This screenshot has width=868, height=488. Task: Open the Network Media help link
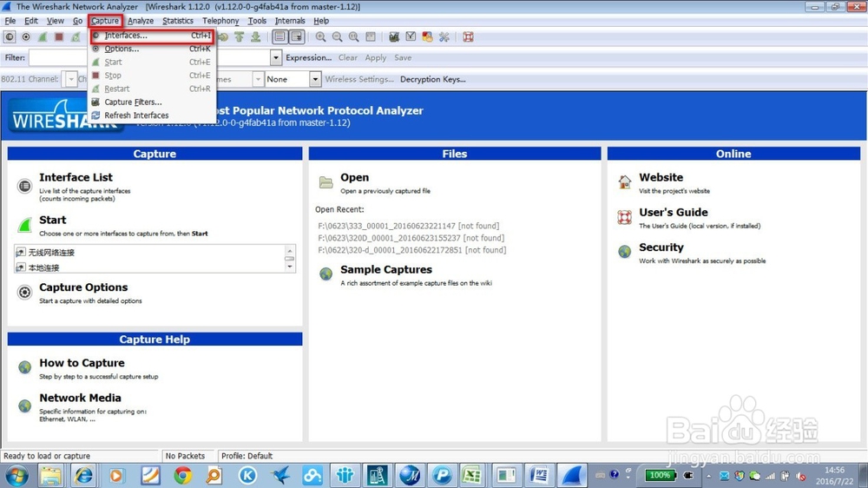point(80,398)
